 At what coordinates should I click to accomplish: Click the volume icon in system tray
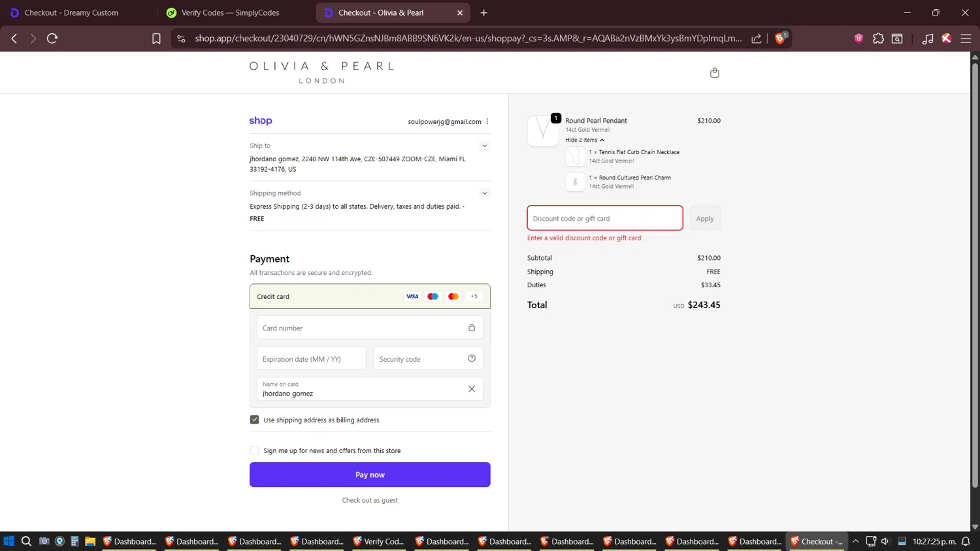point(885,541)
